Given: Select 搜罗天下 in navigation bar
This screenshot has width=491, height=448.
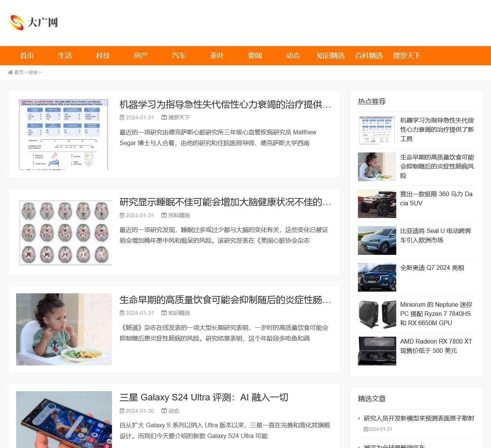Looking at the screenshot, I should coord(407,56).
